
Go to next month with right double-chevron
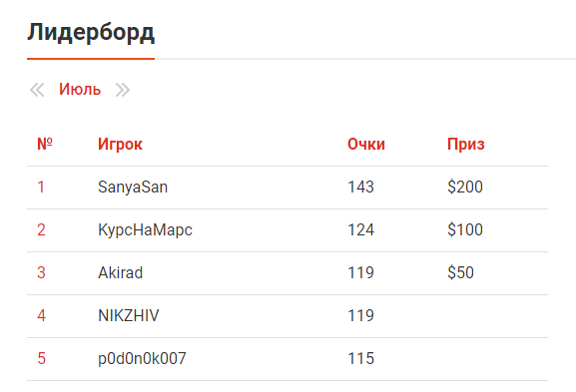[123, 90]
